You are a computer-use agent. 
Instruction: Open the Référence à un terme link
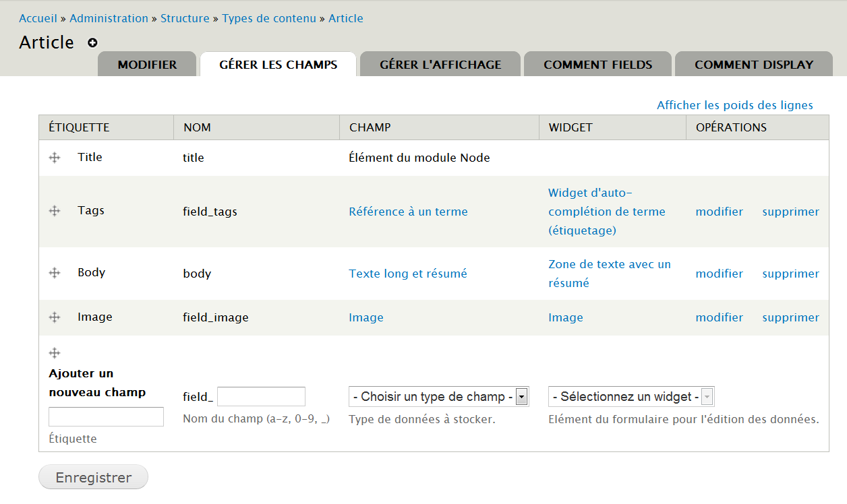tap(408, 212)
